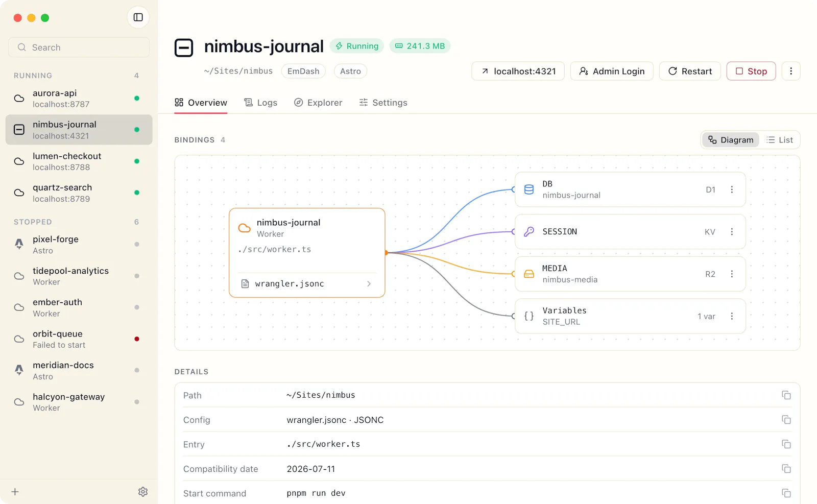Open the MEDIA binding options menu
Viewport: 817px width, 504px height.
click(732, 274)
